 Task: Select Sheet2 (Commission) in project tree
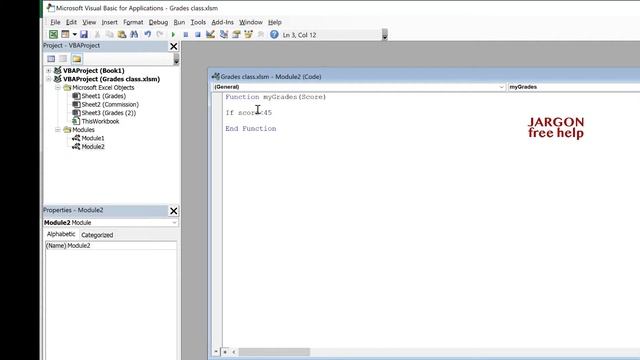pyautogui.click(x=110, y=104)
